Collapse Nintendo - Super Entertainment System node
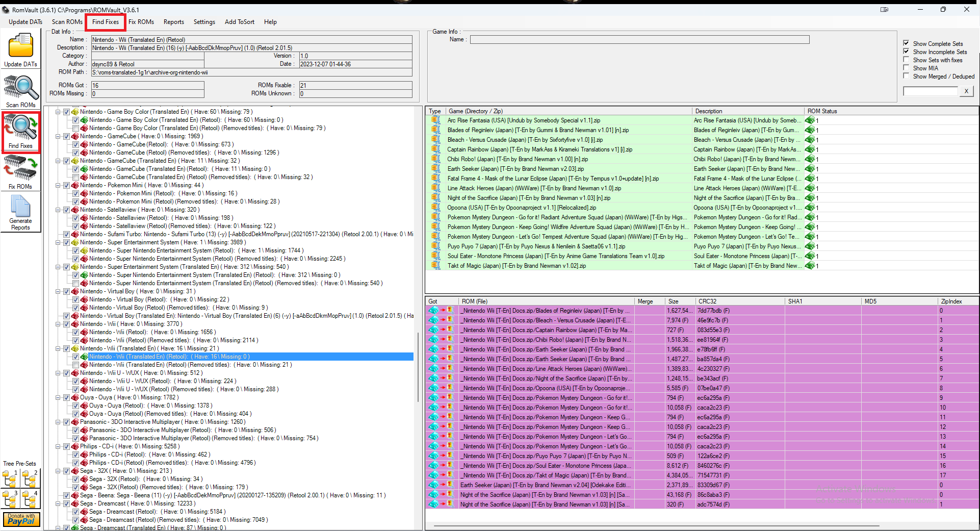 58,242
